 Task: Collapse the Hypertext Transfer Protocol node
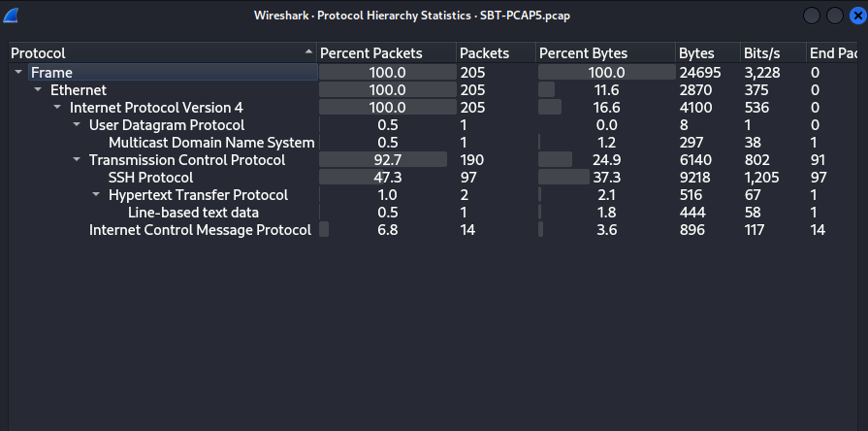(96, 194)
